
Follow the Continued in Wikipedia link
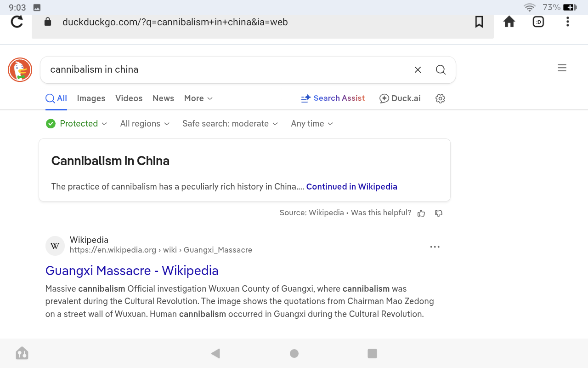pyautogui.click(x=351, y=187)
